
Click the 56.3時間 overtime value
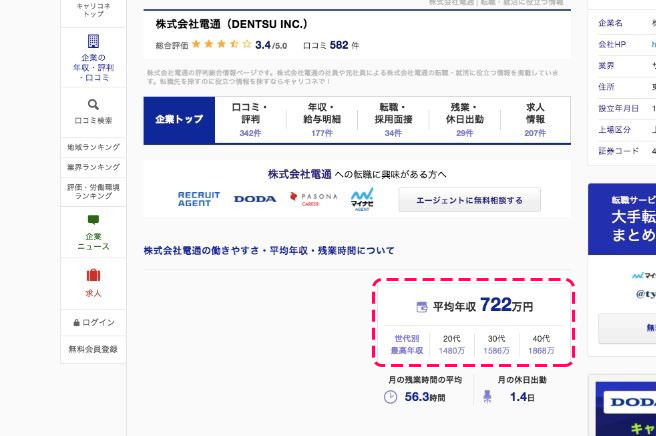tap(425, 397)
